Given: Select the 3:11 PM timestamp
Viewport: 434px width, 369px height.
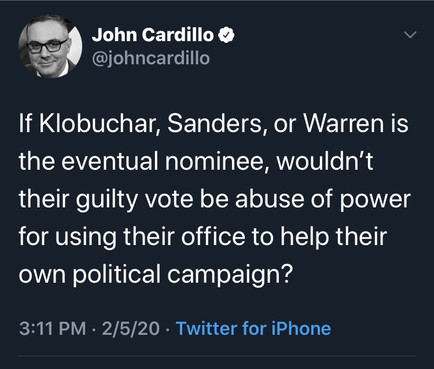Looking at the screenshot, I should [53, 329].
